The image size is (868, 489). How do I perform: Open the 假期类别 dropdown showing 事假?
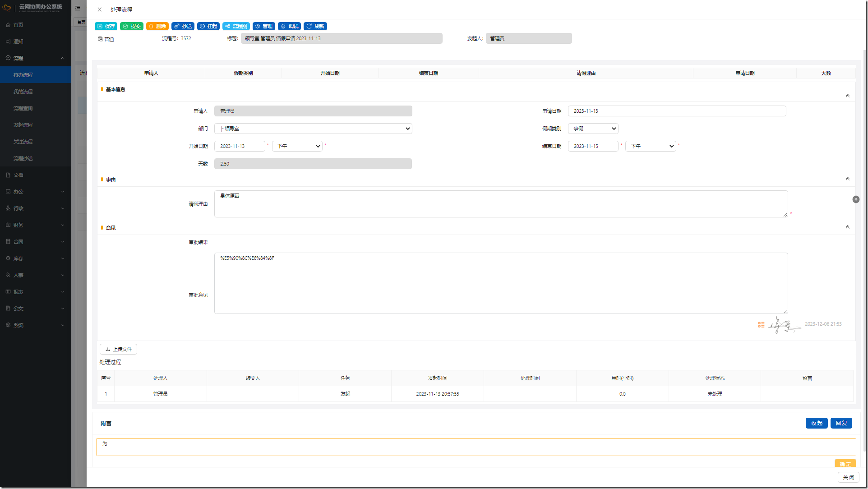(593, 129)
